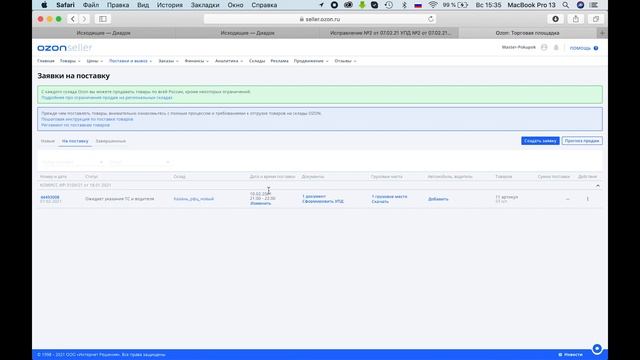Open the Safari downloads icon
The height and width of the screenshot is (360, 640).
[556, 19]
